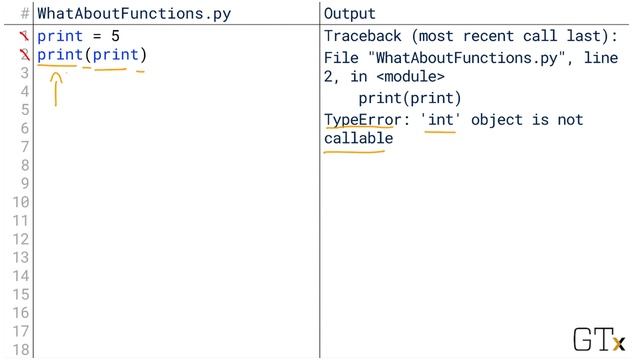The width and height of the screenshot is (640, 360).
Task: Select the WhatAboutFunctions.py file title
Action: tap(134, 14)
